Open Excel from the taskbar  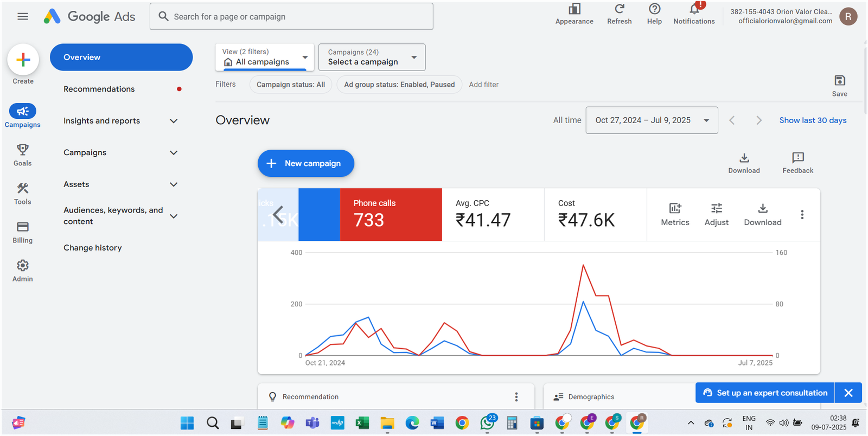[x=362, y=423]
